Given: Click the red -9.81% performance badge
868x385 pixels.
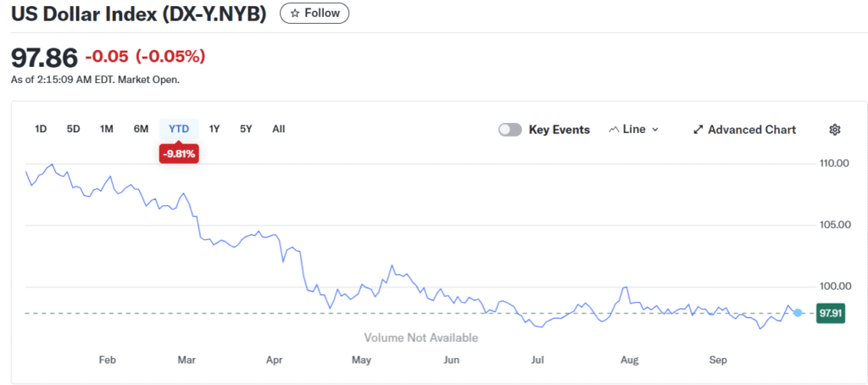Looking at the screenshot, I should coord(179,153).
